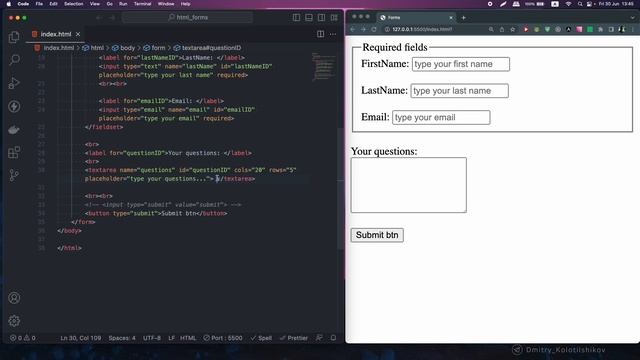Go forward in VS Code navigation

[112, 18]
